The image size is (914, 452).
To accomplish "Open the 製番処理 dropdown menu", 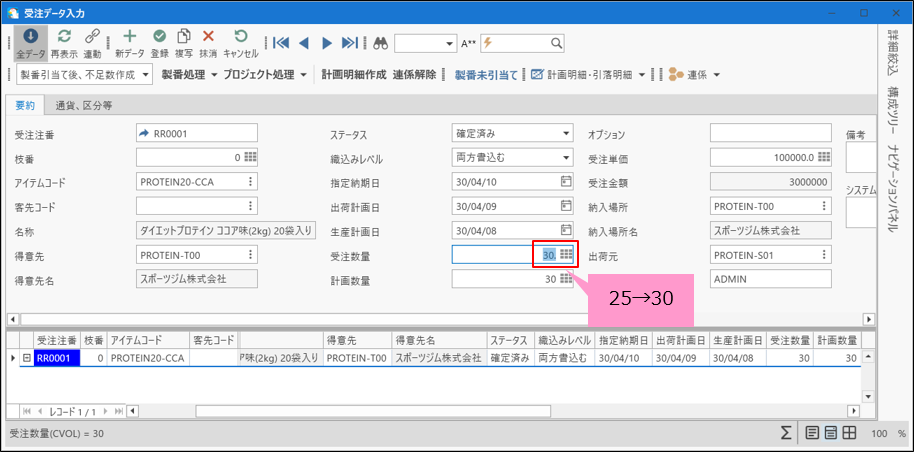I will [x=213, y=75].
